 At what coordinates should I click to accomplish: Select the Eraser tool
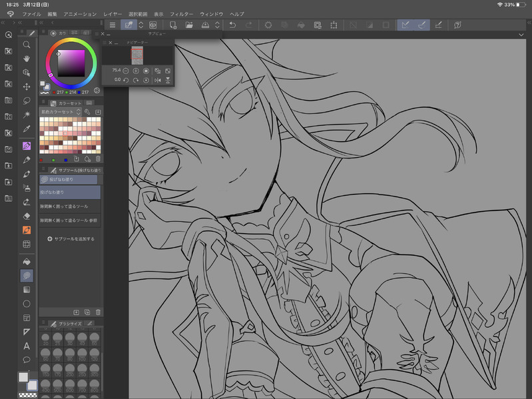[27, 216]
